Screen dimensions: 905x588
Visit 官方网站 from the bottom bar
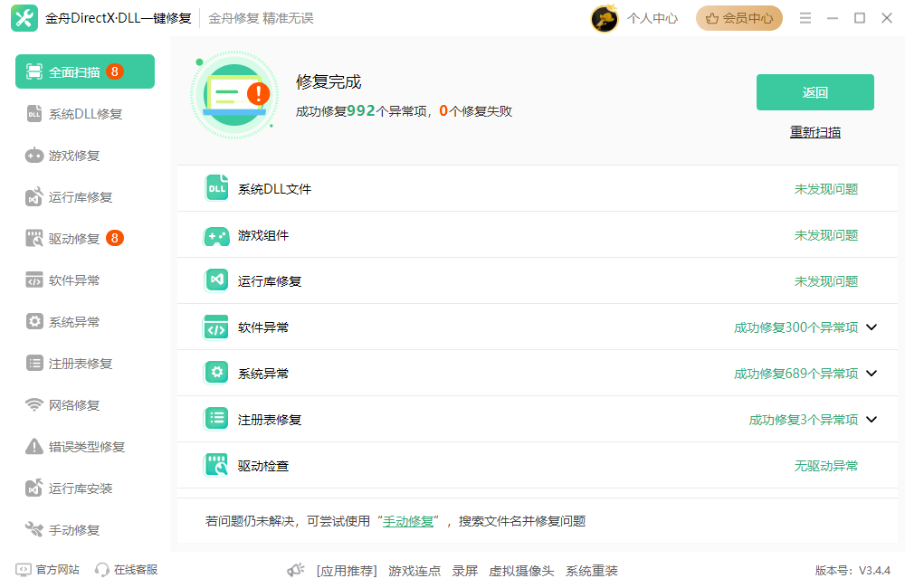[x=48, y=570]
